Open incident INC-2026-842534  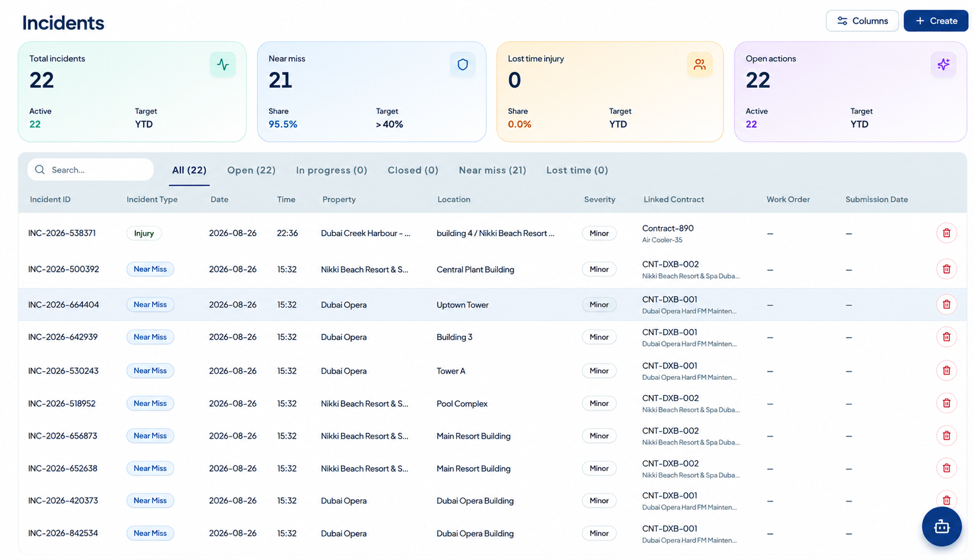click(63, 533)
